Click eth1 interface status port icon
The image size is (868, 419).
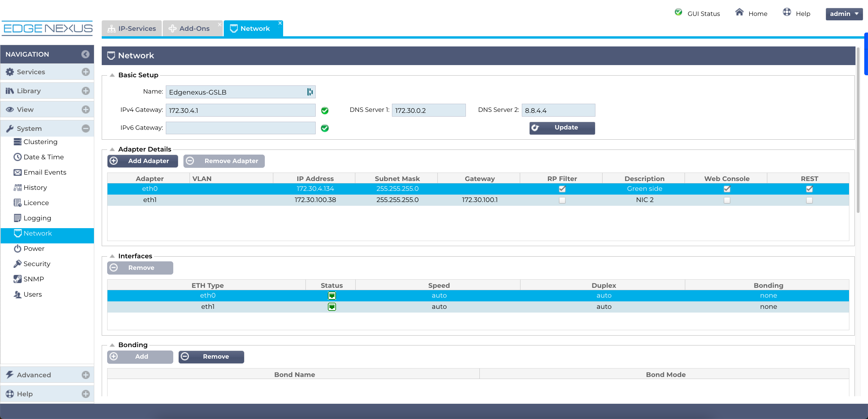[x=332, y=307]
